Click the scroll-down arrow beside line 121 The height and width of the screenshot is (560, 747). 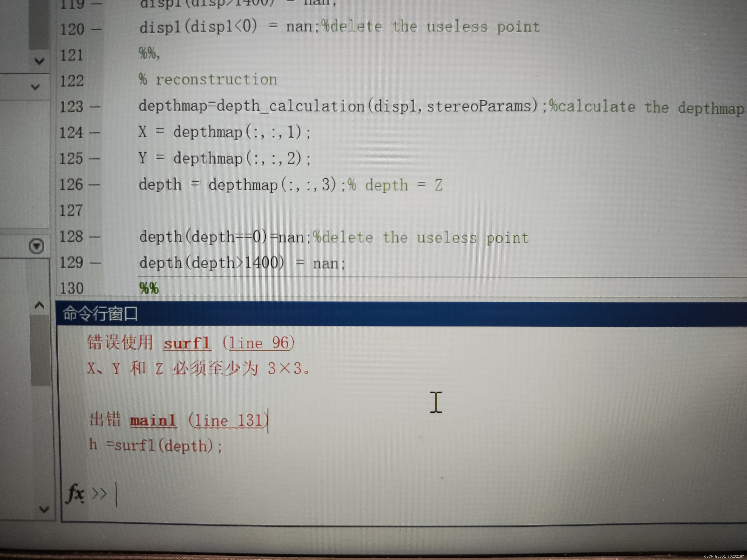tap(40, 61)
